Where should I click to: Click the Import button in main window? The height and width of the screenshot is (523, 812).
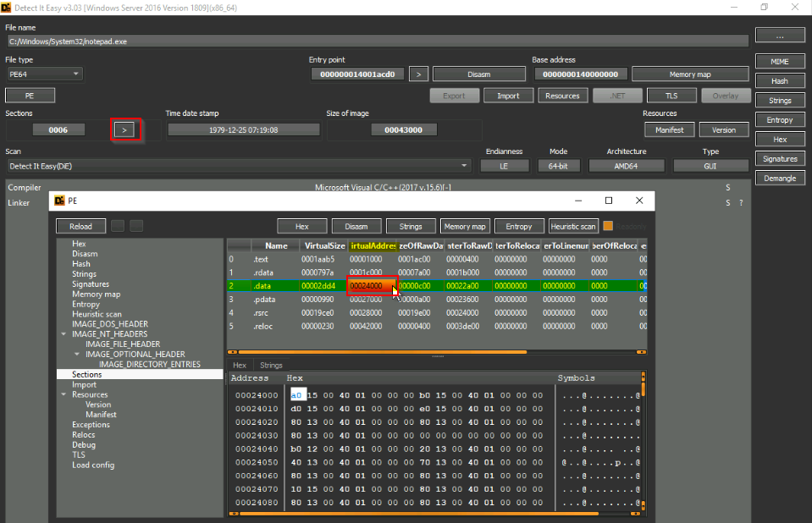pos(508,96)
